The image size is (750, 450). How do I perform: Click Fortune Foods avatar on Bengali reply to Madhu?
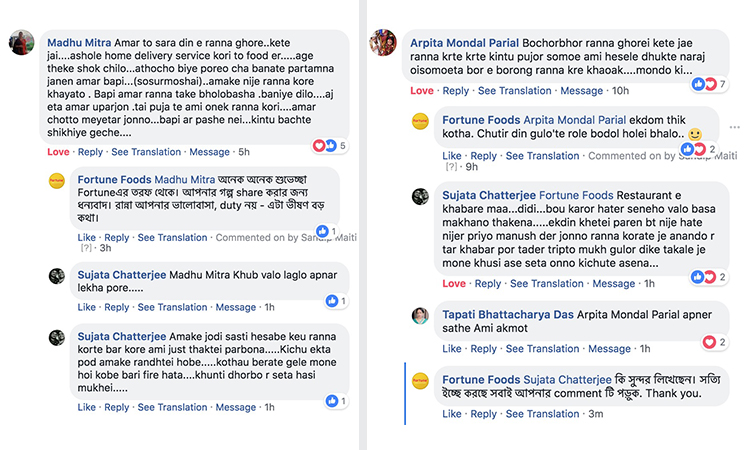(x=57, y=181)
